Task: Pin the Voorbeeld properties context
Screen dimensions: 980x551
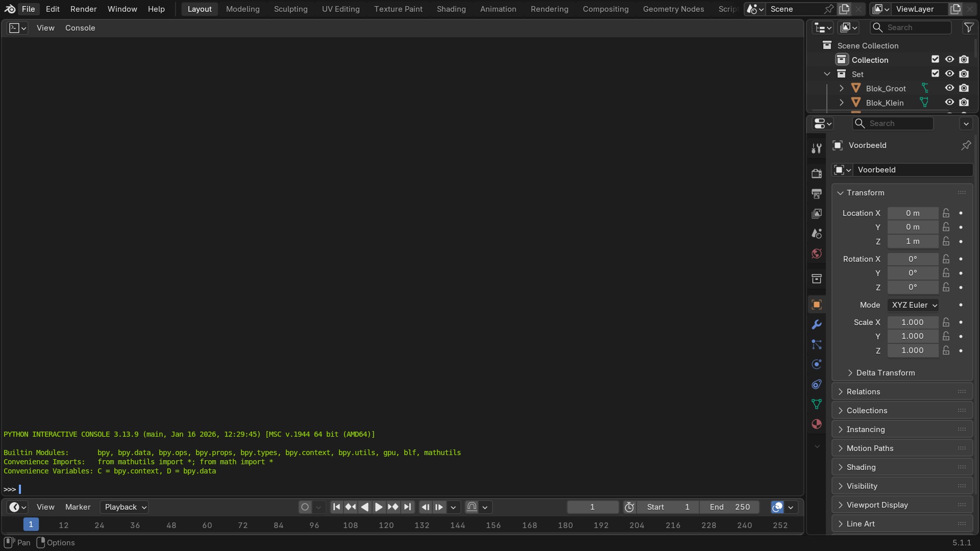Action: point(966,145)
